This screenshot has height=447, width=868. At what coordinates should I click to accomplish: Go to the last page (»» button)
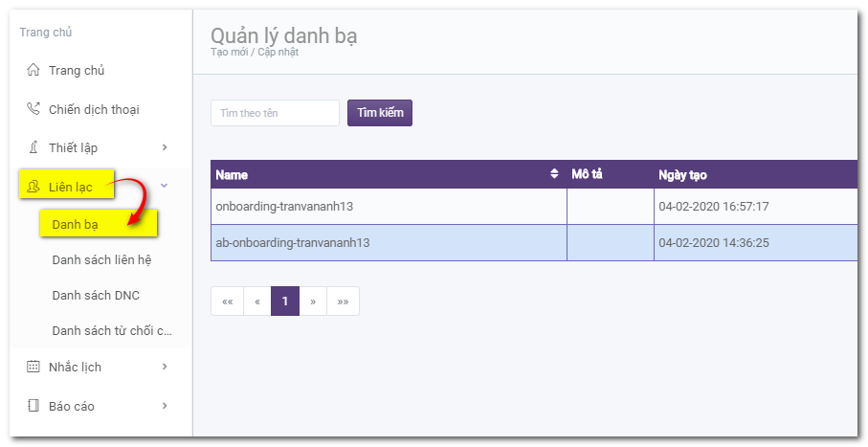tap(344, 302)
